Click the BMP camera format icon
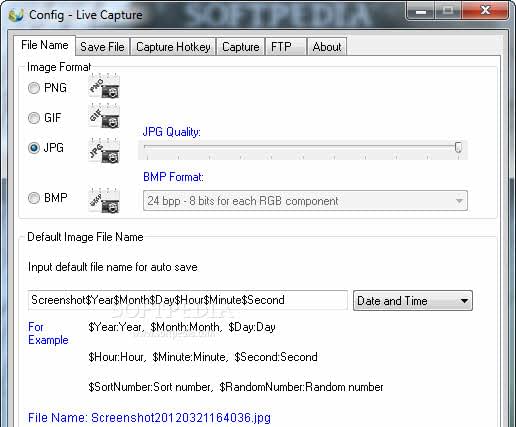 click(x=104, y=201)
